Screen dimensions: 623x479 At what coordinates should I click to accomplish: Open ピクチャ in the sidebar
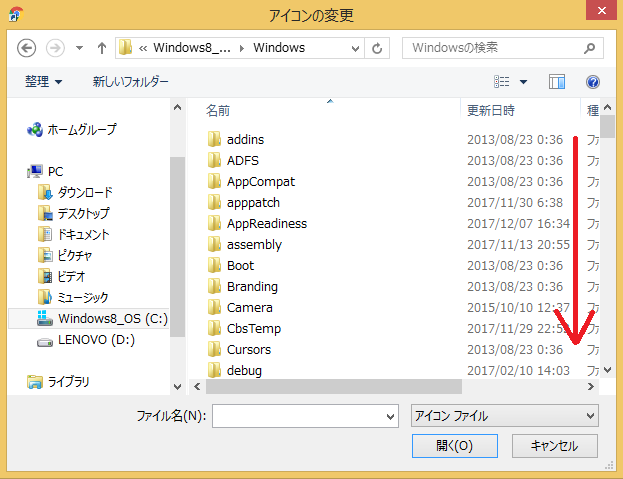65,255
